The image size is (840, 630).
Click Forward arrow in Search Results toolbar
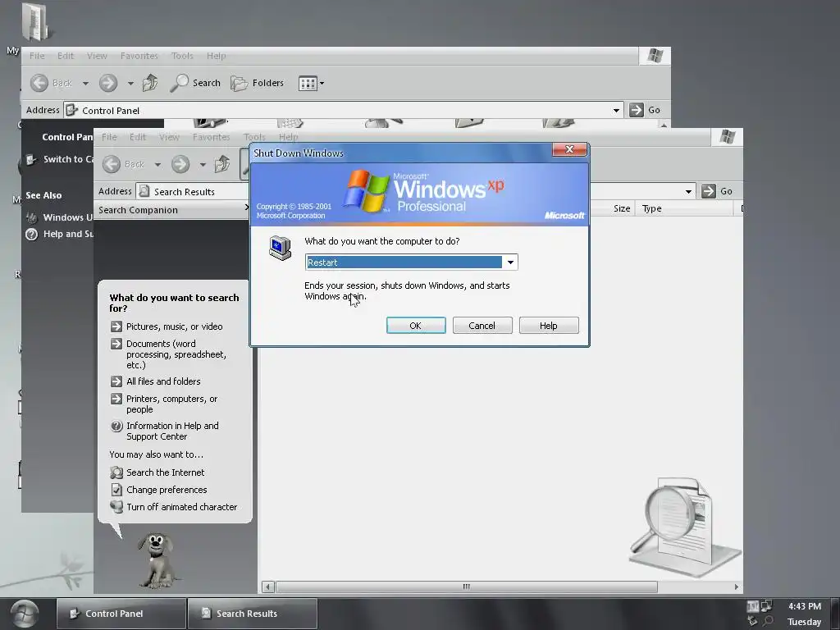click(x=180, y=164)
